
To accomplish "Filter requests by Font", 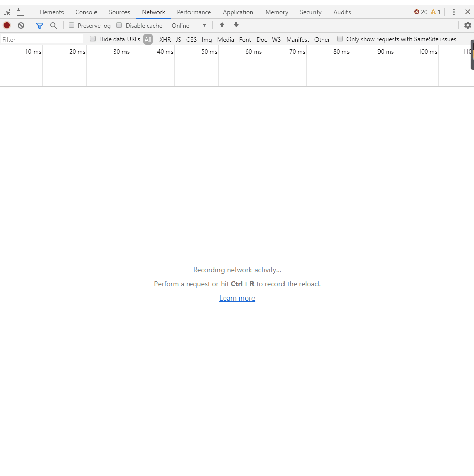I will [245, 40].
